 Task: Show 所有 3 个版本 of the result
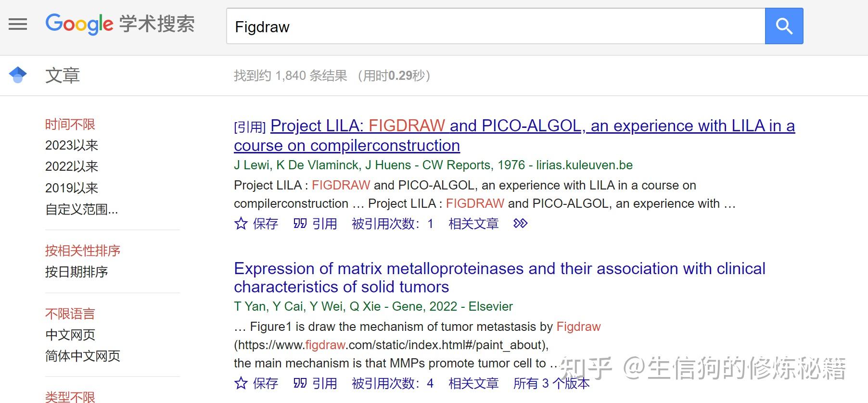coord(551,383)
